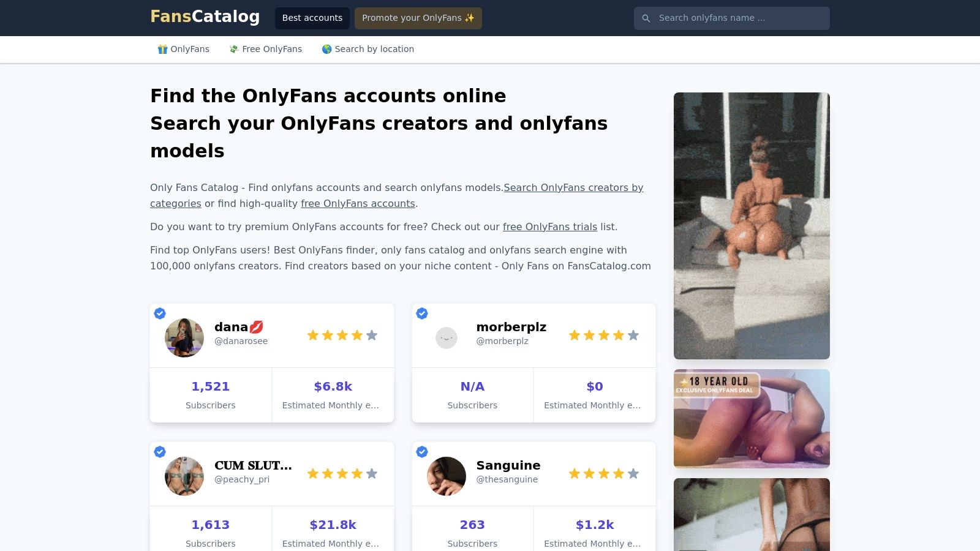The width and height of the screenshot is (980, 551).
Task: Open the Best accounts button
Action: click(x=312, y=18)
